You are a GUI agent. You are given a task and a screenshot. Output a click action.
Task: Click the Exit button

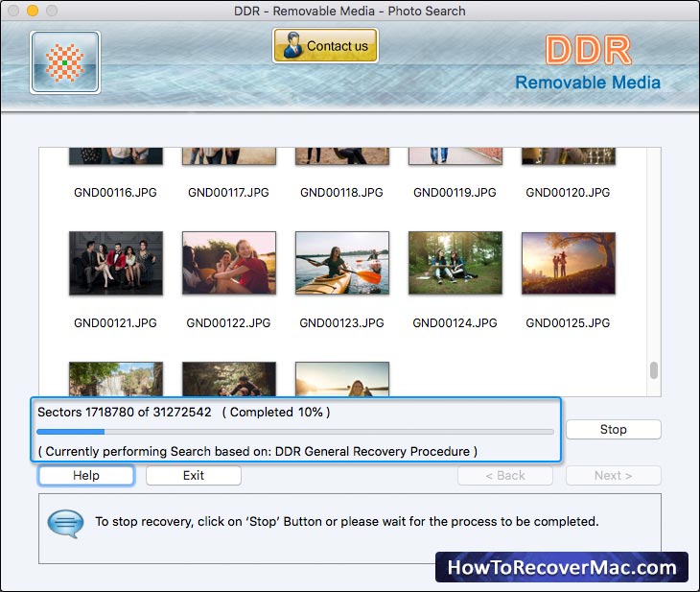coord(194,475)
